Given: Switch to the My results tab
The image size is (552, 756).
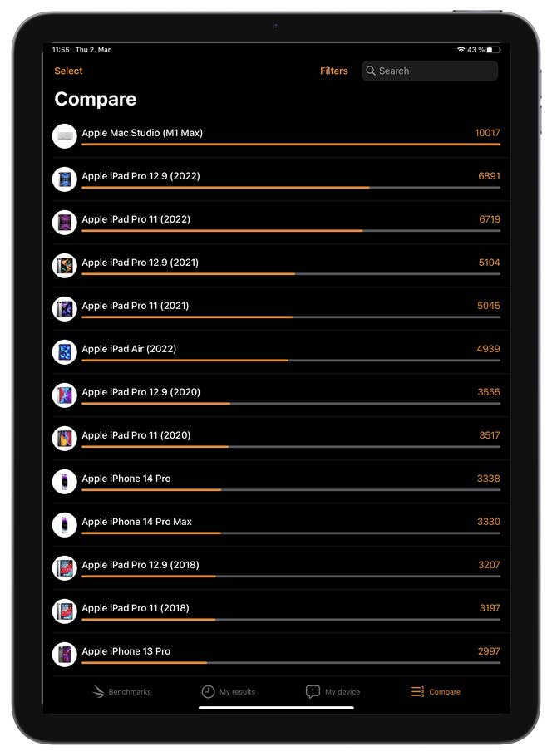Looking at the screenshot, I should pyautogui.click(x=229, y=691).
